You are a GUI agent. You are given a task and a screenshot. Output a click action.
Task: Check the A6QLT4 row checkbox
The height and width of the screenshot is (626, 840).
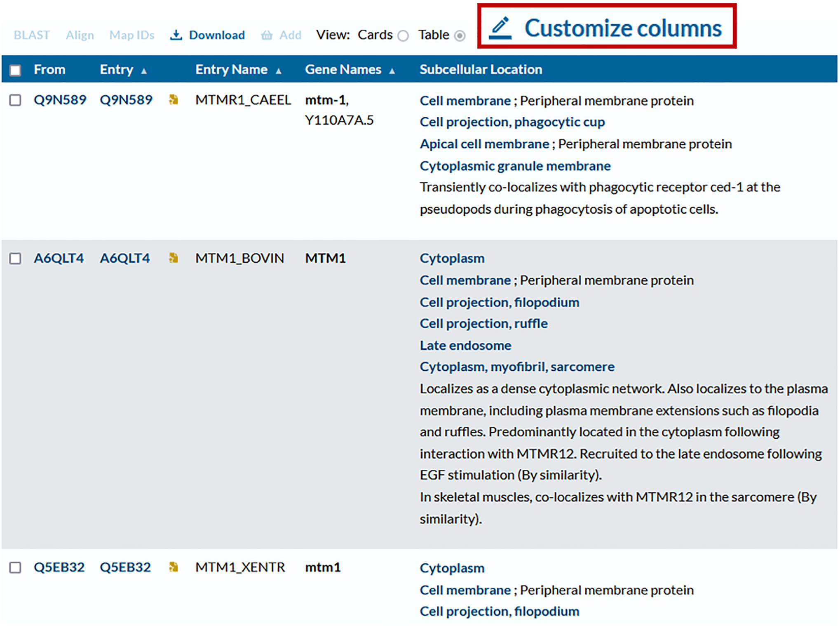click(x=15, y=259)
